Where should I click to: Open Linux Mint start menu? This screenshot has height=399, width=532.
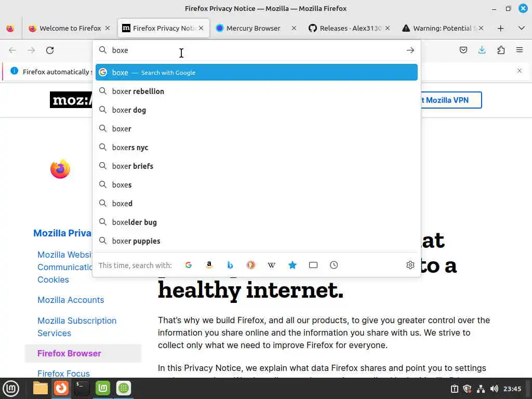coord(11,388)
